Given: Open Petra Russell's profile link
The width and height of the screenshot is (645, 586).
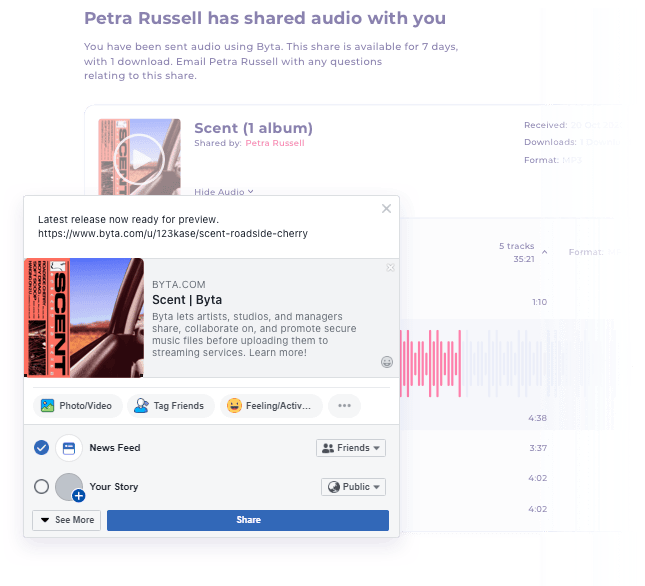Looking at the screenshot, I should point(275,143).
